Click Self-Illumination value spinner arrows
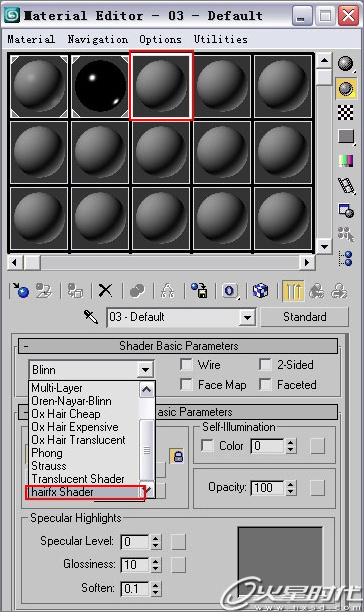This screenshot has width=364, height=612. pos(291,446)
